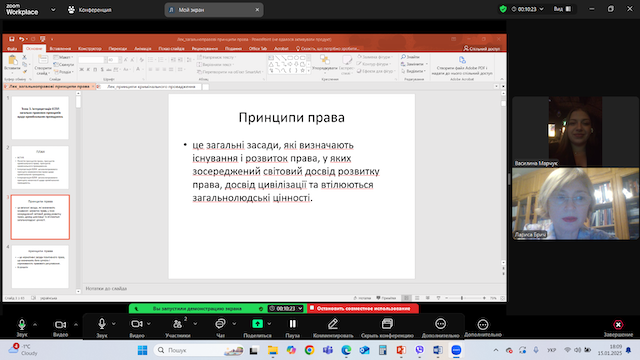Expand audio options arrow on floating bar
Viewport: 640px width, 360px height.
tap(113, 324)
